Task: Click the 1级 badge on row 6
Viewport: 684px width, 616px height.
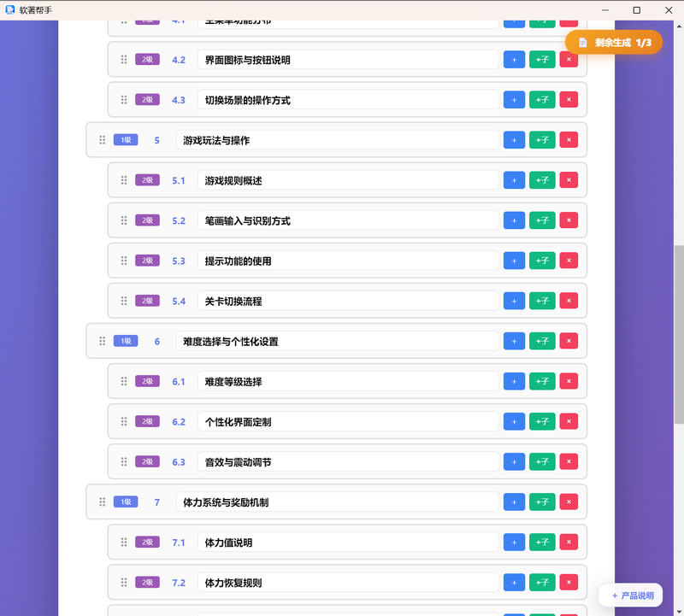Action: (126, 341)
